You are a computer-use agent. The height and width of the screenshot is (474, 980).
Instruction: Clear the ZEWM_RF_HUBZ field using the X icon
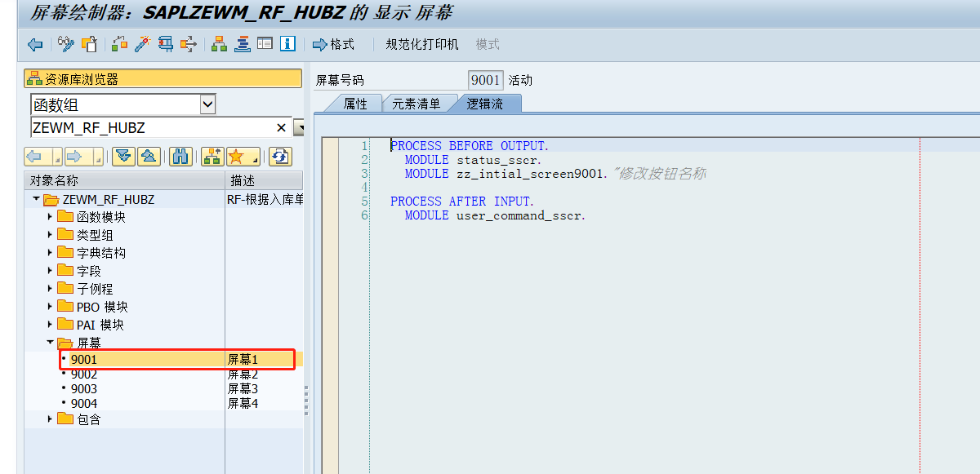281,128
